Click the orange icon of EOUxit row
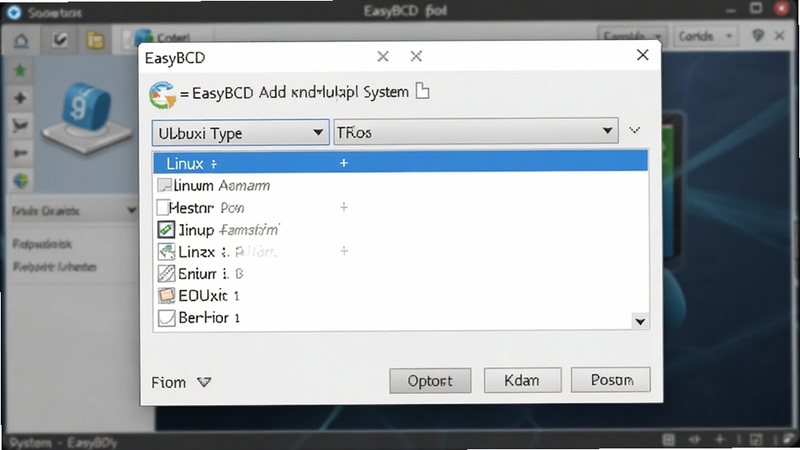800x450 pixels. click(x=166, y=295)
